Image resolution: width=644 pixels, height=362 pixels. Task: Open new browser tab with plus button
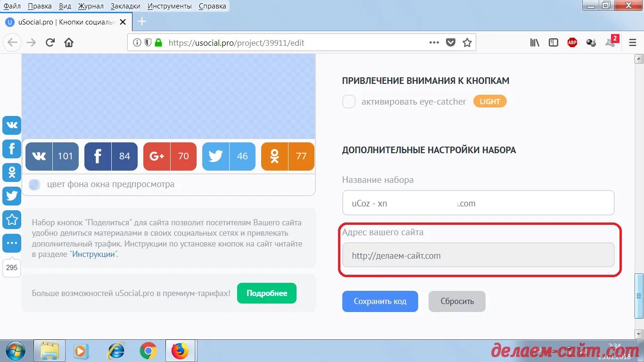tap(141, 21)
